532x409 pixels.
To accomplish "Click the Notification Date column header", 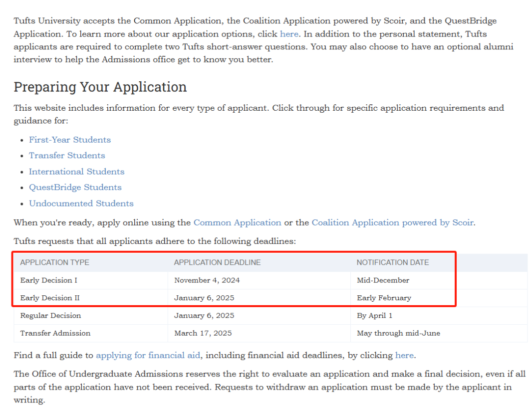I will point(393,262).
